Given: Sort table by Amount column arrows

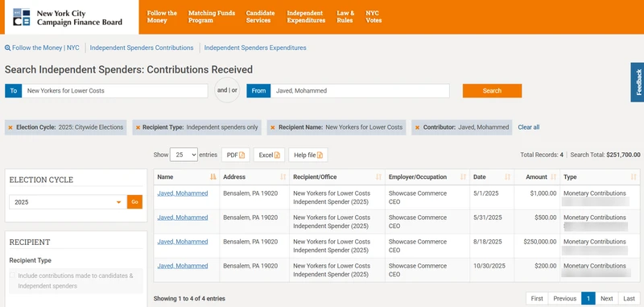Looking at the screenshot, I should pyautogui.click(x=554, y=177).
